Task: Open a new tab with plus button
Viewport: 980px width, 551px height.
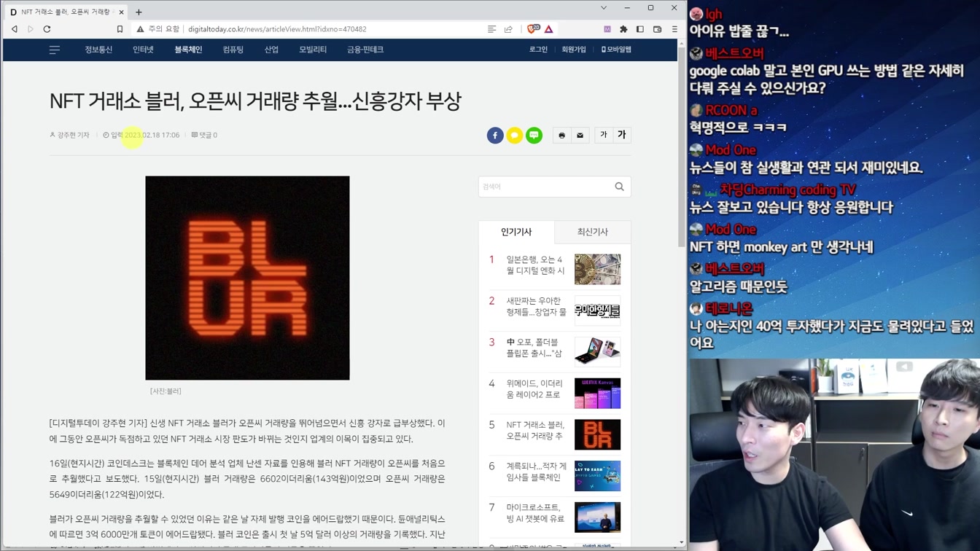Action: (x=139, y=12)
